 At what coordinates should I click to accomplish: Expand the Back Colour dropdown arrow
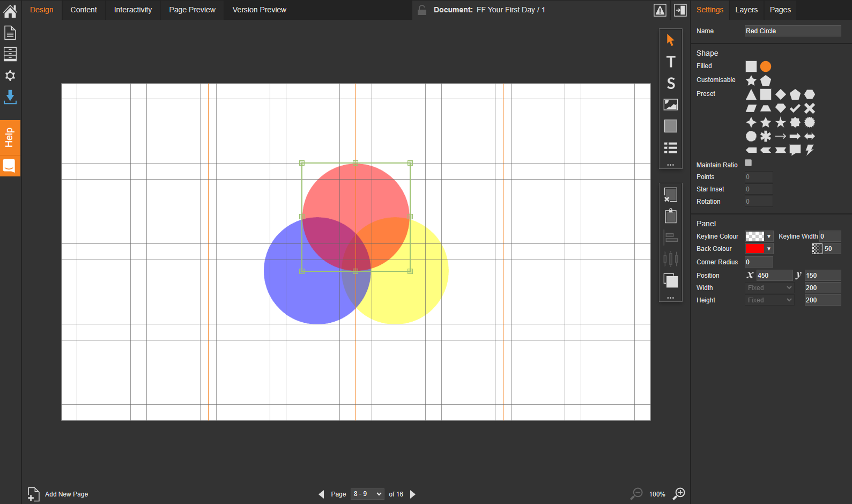pyautogui.click(x=769, y=249)
